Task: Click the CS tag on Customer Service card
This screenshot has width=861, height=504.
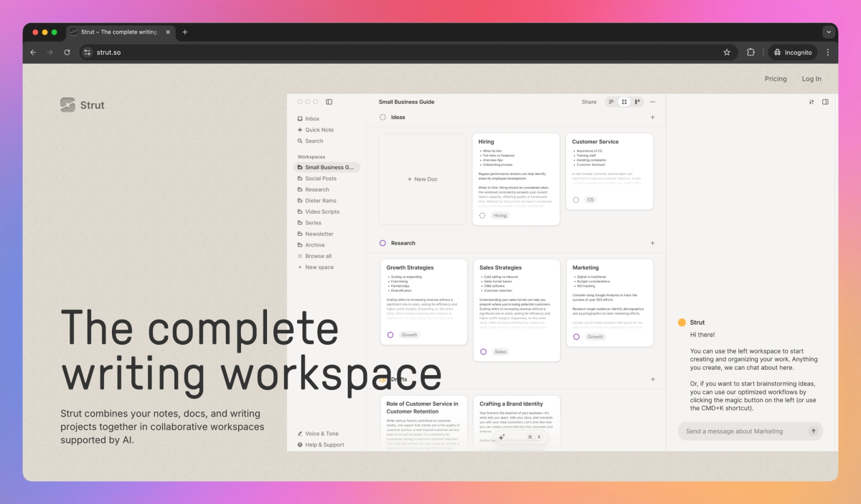Action: tap(591, 200)
